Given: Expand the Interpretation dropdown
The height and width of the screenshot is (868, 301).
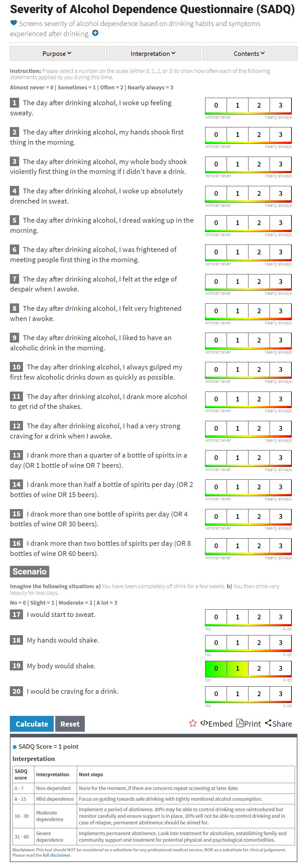Looking at the screenshot, I should coord(153,54).
